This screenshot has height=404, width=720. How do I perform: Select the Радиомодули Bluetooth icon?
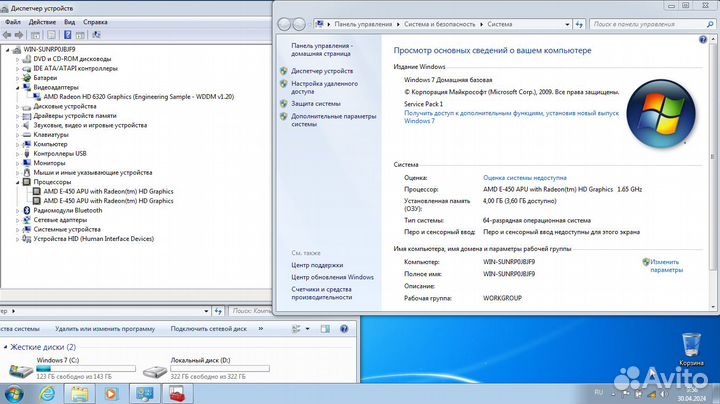[x=27, y=210]
